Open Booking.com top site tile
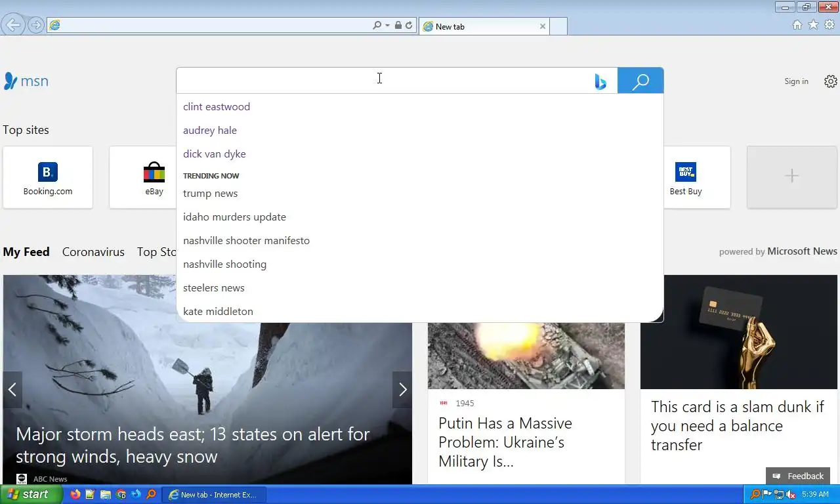The image size is (840, 504). 48,177
